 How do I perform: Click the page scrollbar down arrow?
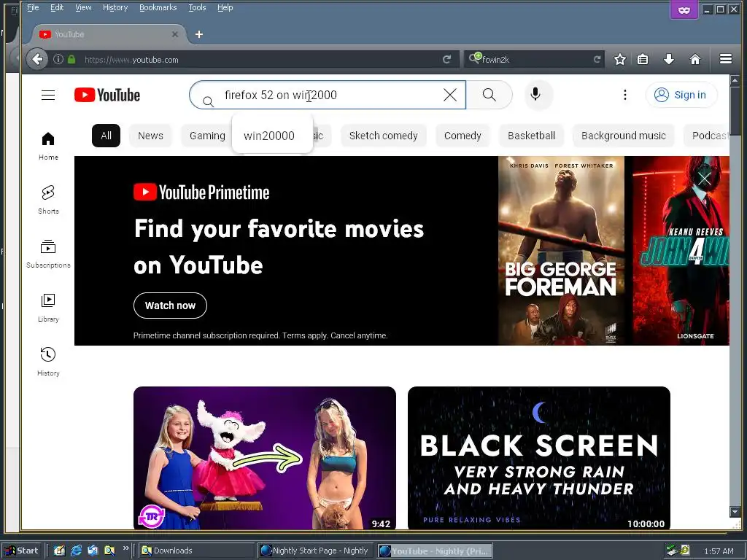[x=735, y=511]
